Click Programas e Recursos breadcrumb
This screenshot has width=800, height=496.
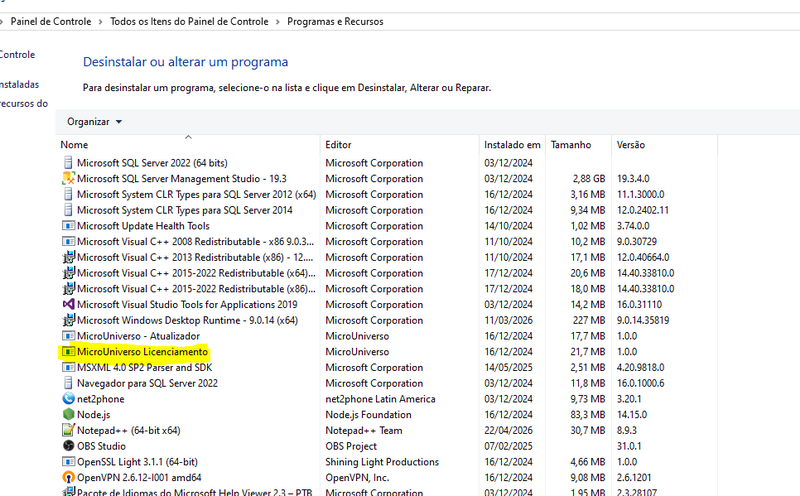(335, 21)
